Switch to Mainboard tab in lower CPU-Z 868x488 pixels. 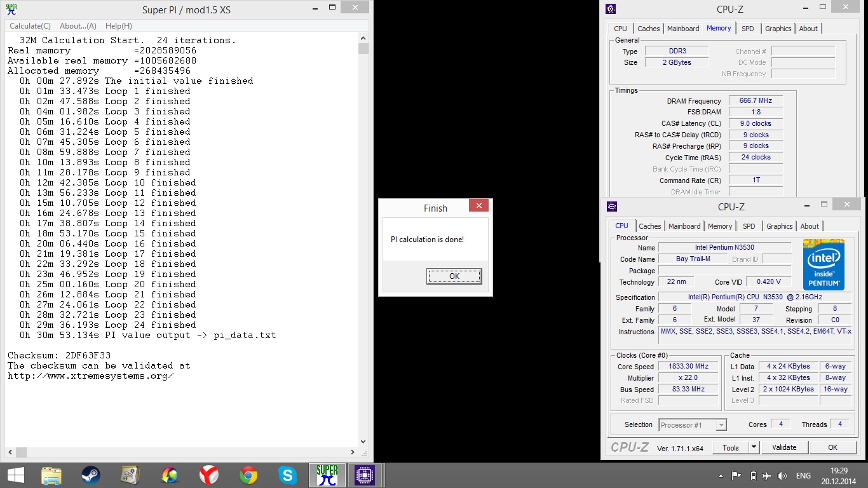pos(684,226)
